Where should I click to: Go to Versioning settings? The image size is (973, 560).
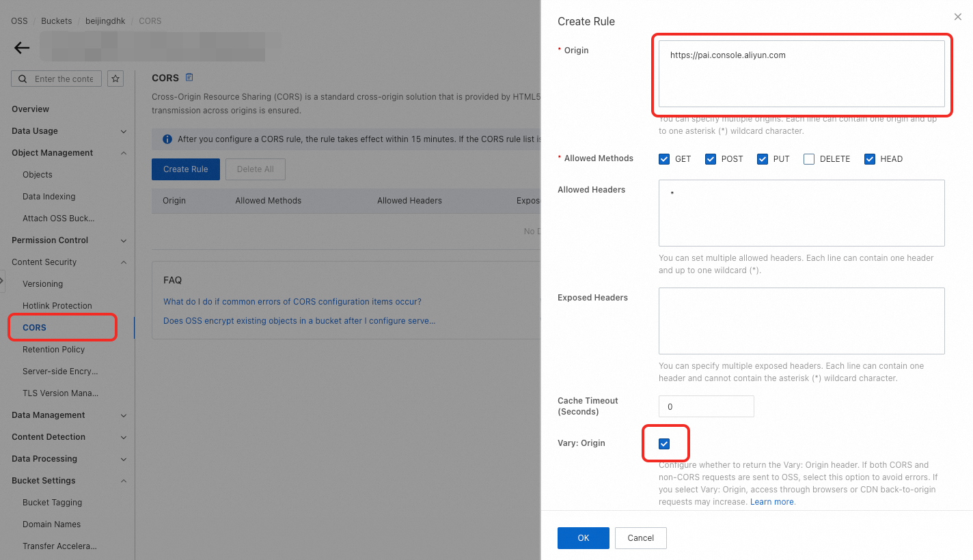tap(42, 284)
